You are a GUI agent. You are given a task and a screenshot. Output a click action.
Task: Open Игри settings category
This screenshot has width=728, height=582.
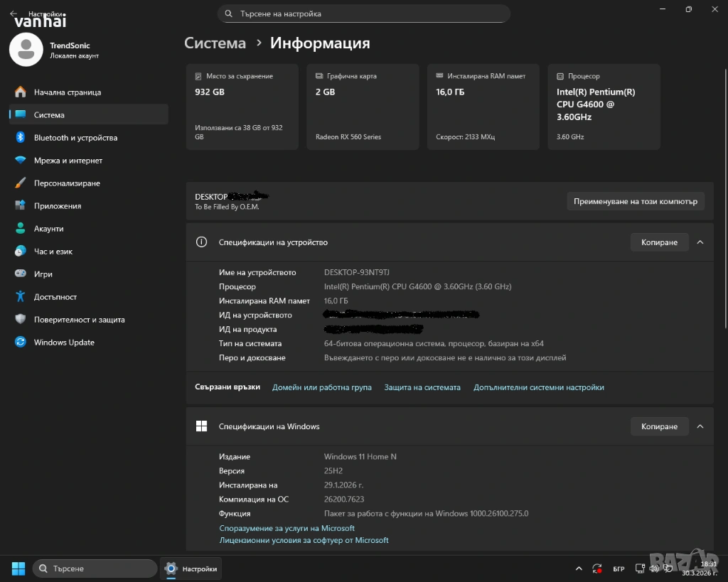coord(43,274)
